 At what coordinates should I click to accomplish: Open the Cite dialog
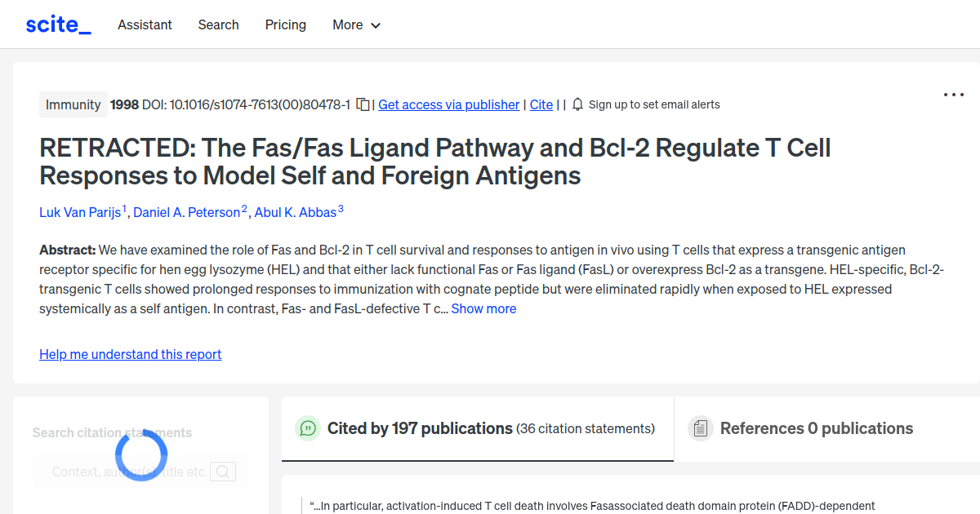[x=541, y=104]
